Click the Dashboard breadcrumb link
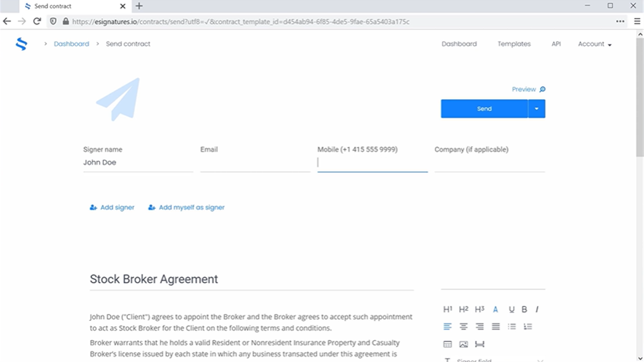The image size is (644, 362). pyautogui.click(x=71, y=44)
